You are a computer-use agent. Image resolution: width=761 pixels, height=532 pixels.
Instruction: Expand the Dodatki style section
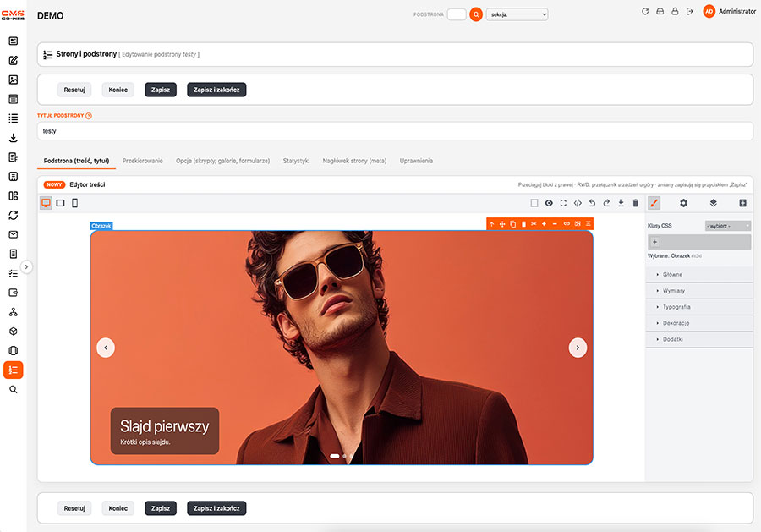pos(699,339)
